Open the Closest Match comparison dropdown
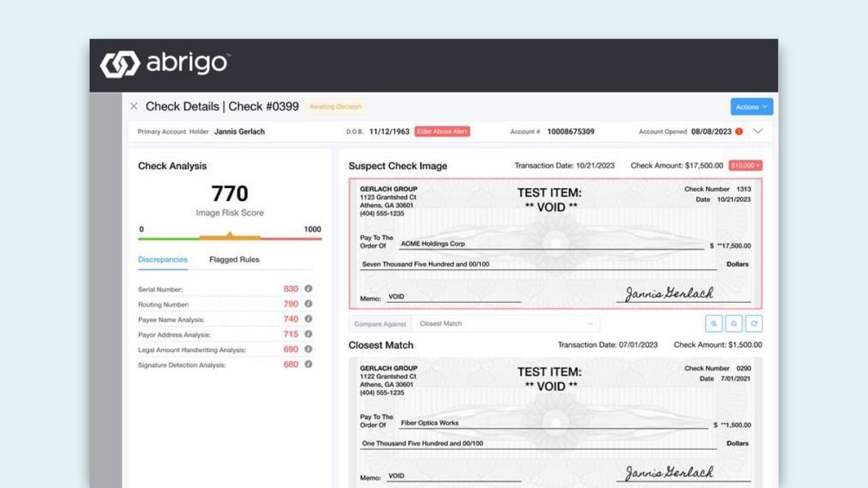868x488 pixels. (x=506, y=323)
